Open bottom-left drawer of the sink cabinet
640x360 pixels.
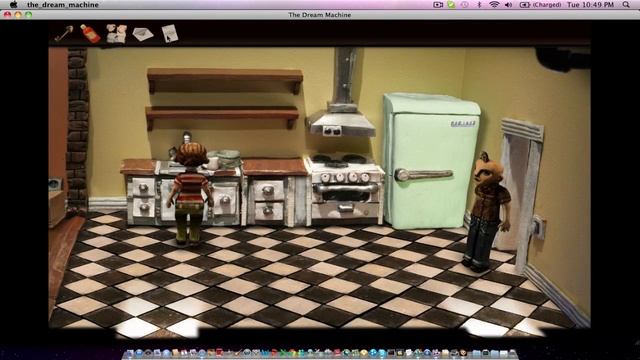click(143, 207)
